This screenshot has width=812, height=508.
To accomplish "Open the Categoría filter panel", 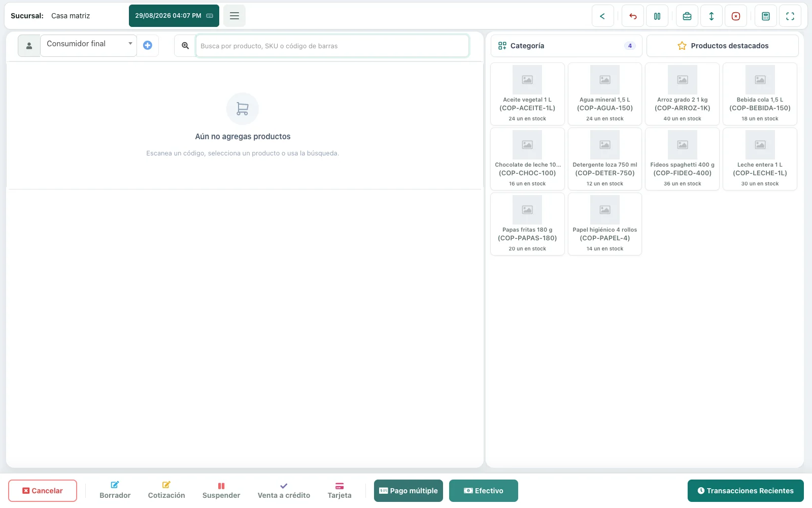I will click(566, 46).
